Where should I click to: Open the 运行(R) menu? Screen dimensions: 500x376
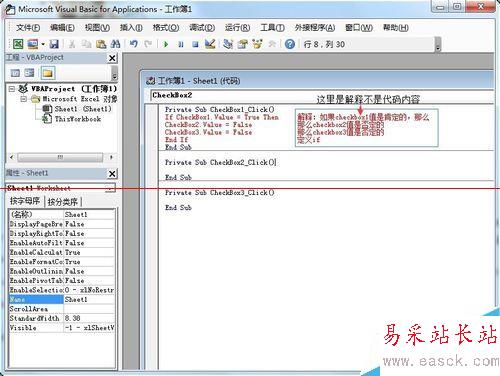click(x=237, y=27)
